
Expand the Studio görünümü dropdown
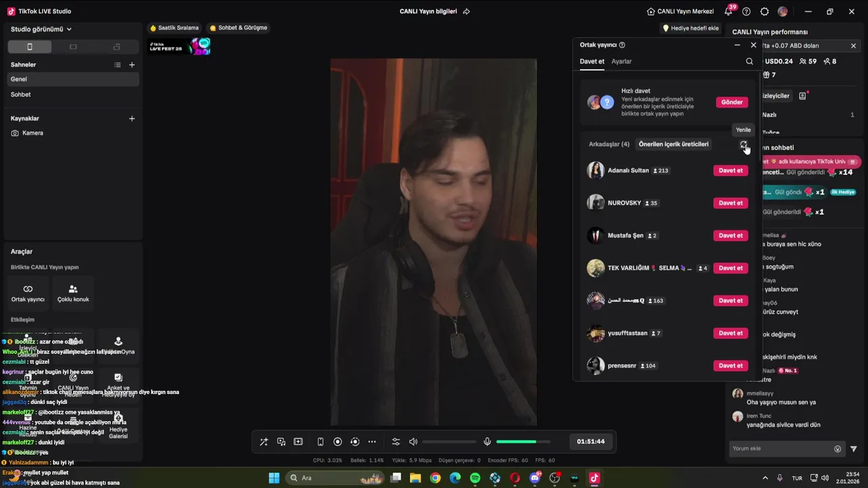pyautogui.click(x=41, y=29)
